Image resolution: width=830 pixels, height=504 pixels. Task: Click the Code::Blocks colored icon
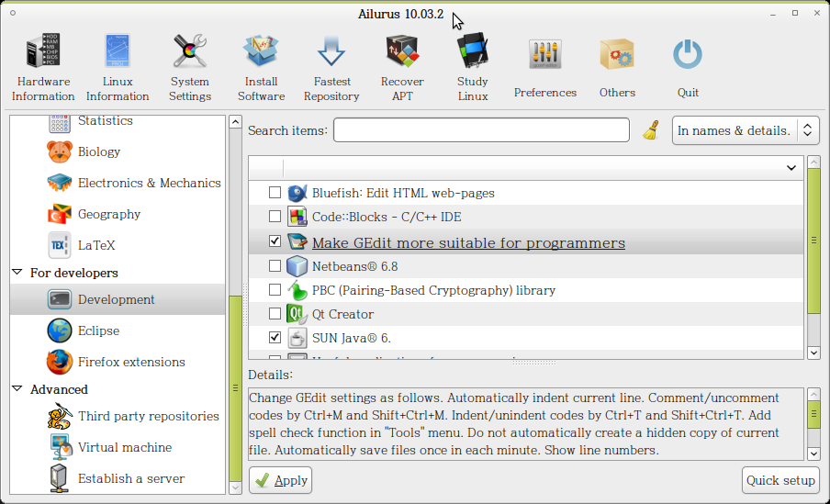click(x=297, y=217)
